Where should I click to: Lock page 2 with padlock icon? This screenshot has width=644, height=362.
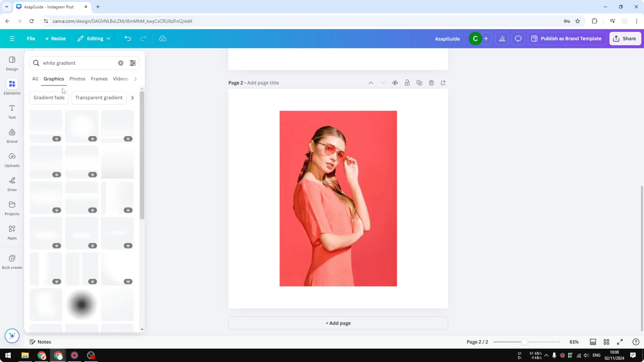click(407, 83)
